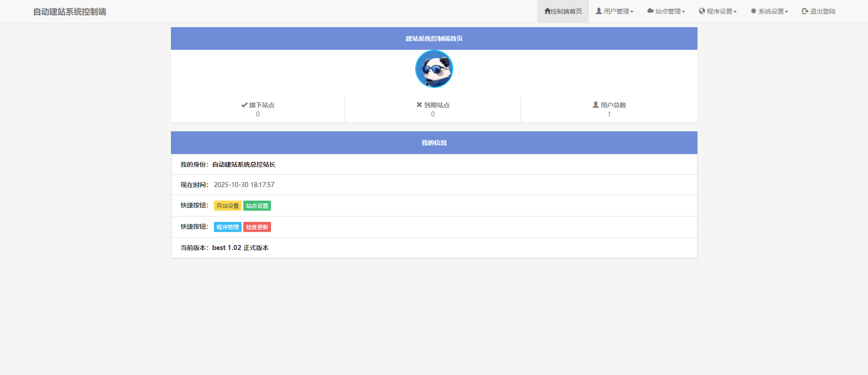Click the globe icon beside 程序设置
The width and height of the screenshot is (868, 375).
[x=702, y=11]
